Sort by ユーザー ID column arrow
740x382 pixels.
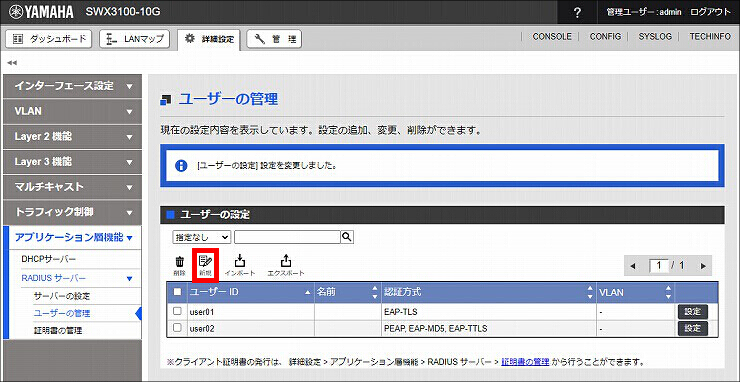[x=308, y=292]
